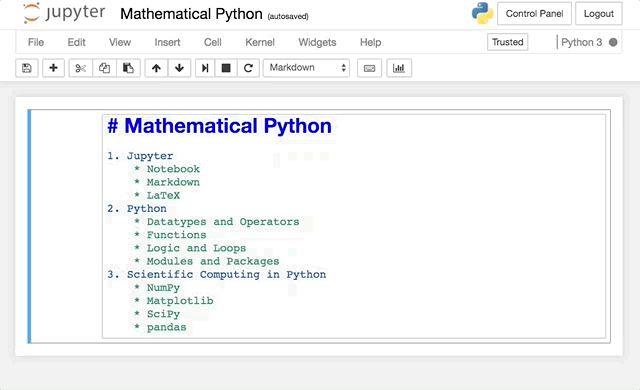Click the '* Notebook' line
This screenshot has width=640, height=390.
[x=167, y=169]
